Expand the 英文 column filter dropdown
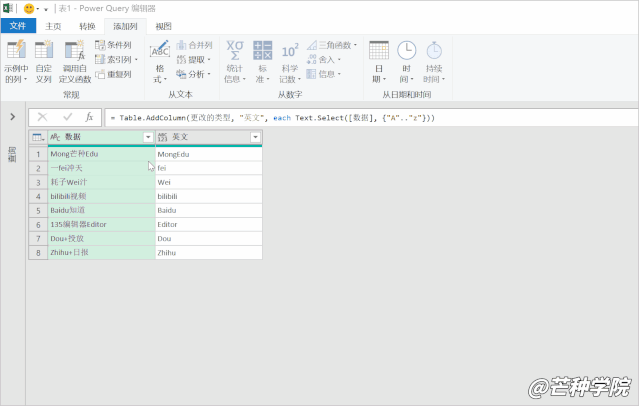 (255, 137)
